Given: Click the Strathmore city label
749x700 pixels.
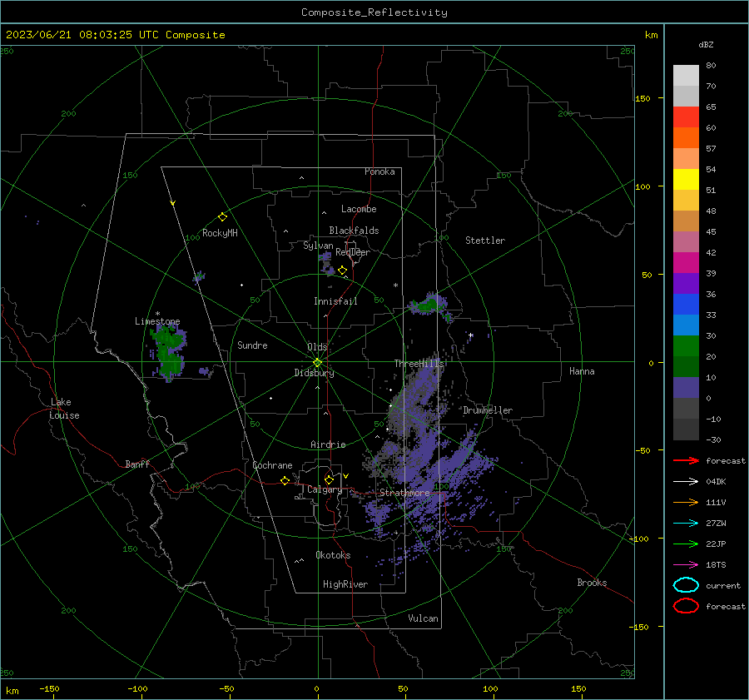Looking at the screenshot, I should click(404, 493).
